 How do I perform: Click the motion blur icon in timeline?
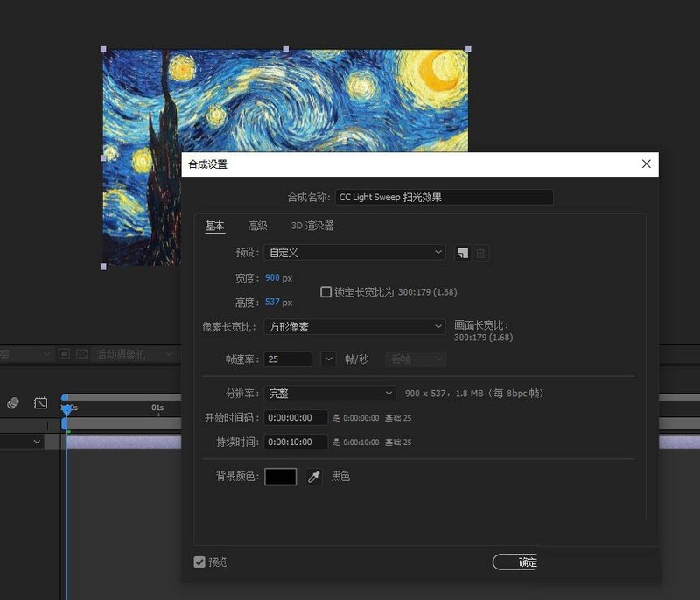click(13, 403)
